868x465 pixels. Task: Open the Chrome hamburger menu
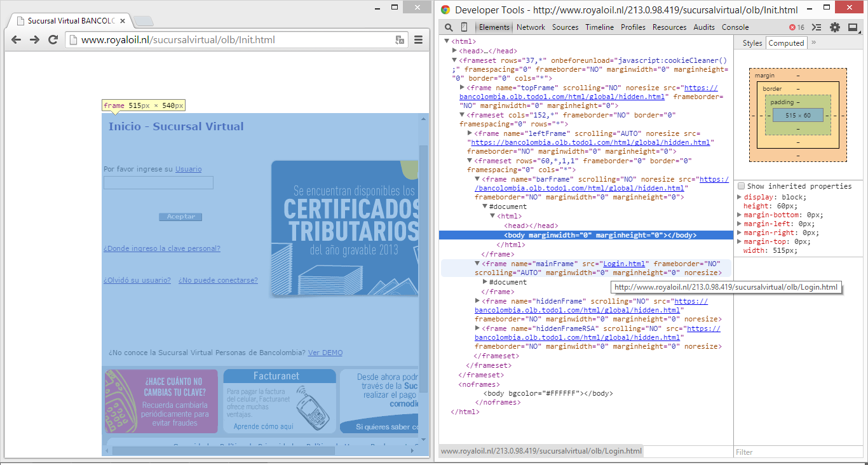coord(419,39)
